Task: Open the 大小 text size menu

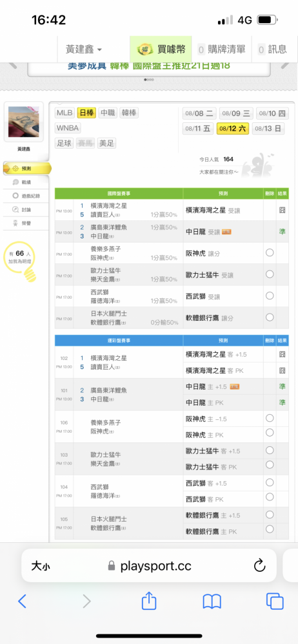Action: pyautogui.click(x=41, y=566)
